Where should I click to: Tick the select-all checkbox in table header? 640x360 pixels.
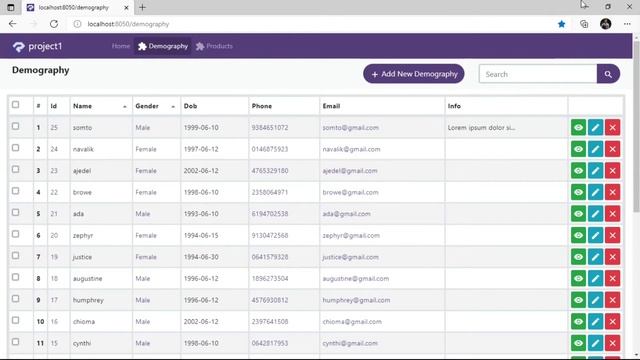pos(16,105)
